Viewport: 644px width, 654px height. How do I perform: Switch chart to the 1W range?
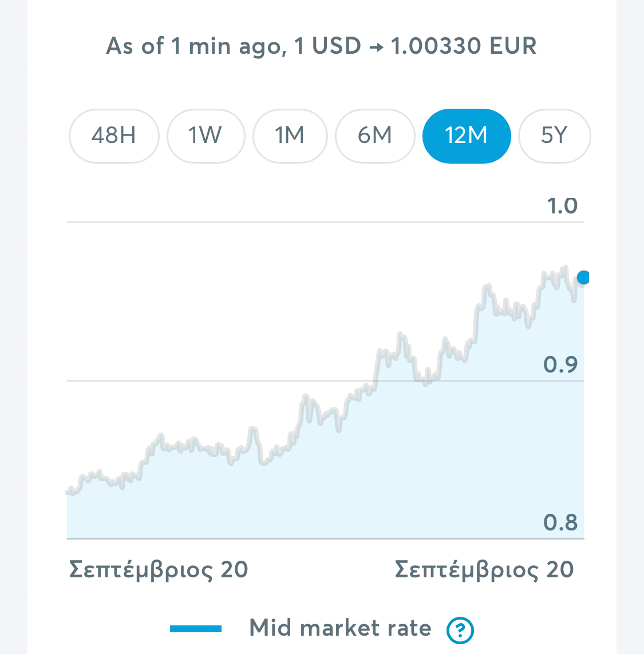pos(206,136)
